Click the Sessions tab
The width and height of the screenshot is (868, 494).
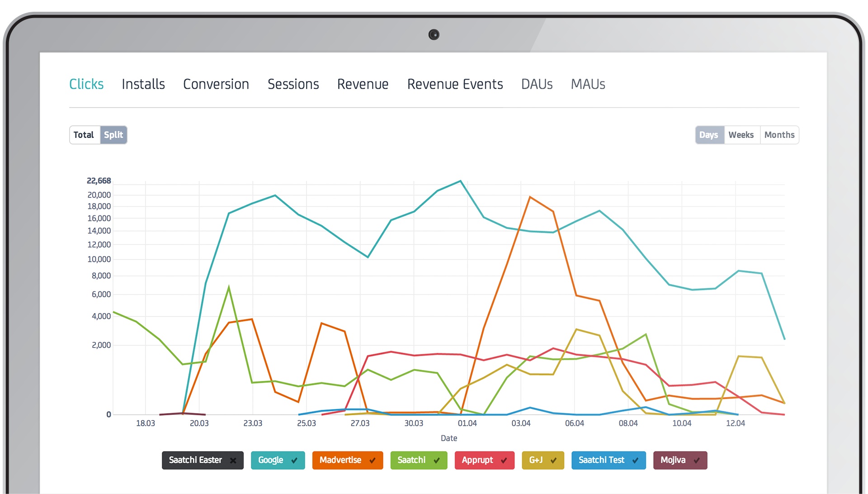tap(293, 84)
